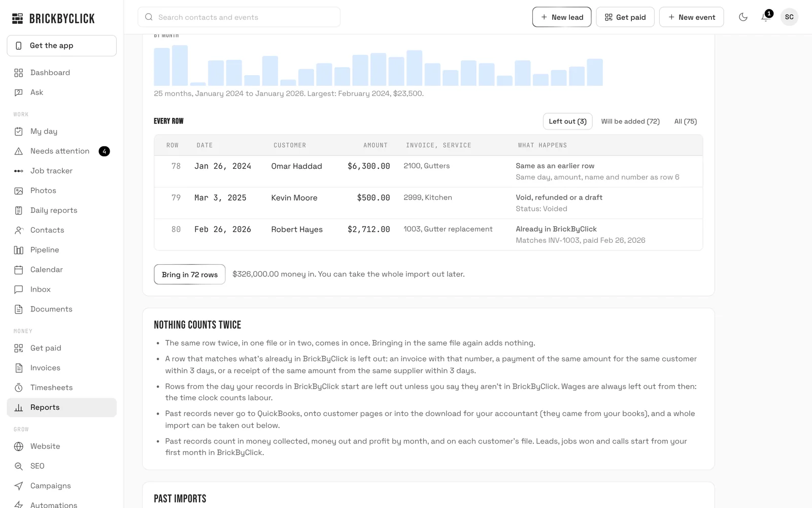
Task: Click the amount $2,712.00
Action: 369,230
